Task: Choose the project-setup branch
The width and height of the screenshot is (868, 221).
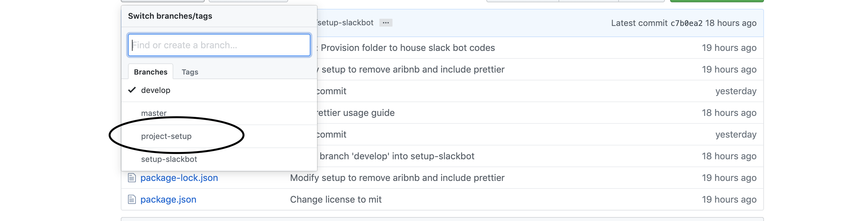Action: pos(166,136)
